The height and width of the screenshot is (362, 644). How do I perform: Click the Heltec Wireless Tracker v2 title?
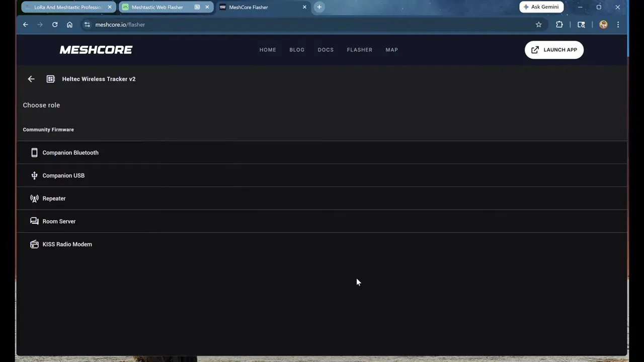pyautogui.click(x=99, y=79)
